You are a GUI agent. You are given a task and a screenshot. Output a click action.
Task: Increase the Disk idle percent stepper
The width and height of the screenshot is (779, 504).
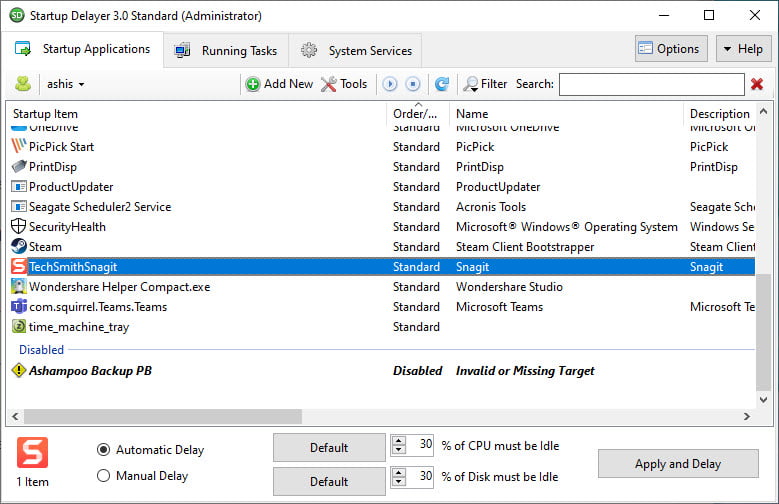pyautogui.click(x=398, y=471)
